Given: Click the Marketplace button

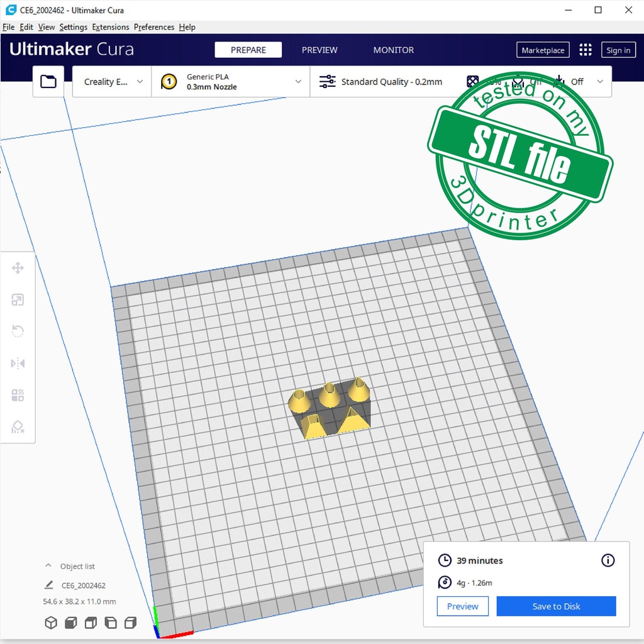Looking at the screenshot, I should tap(543, 50).
